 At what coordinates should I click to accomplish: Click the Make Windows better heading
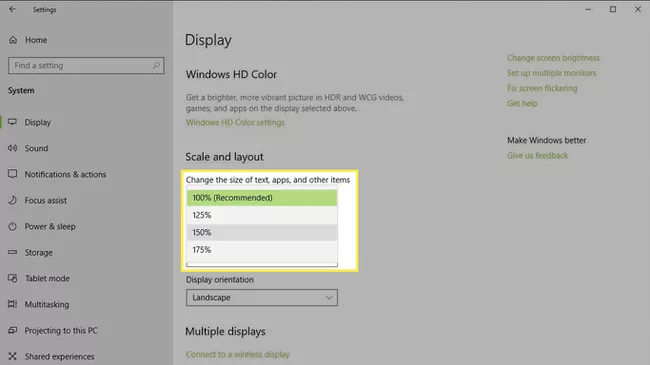tap(546, 141)
